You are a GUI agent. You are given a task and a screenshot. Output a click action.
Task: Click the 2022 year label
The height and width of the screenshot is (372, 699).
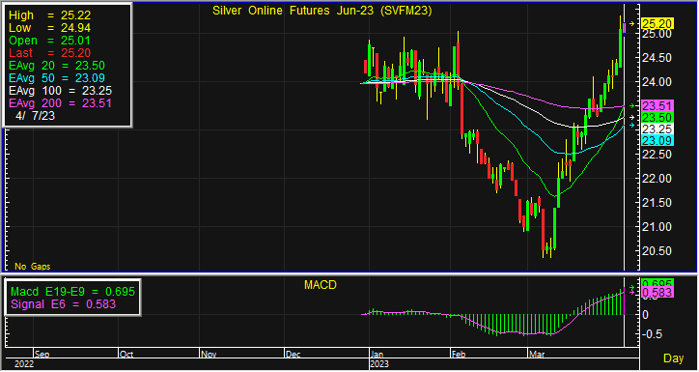[x=24, y=365]
